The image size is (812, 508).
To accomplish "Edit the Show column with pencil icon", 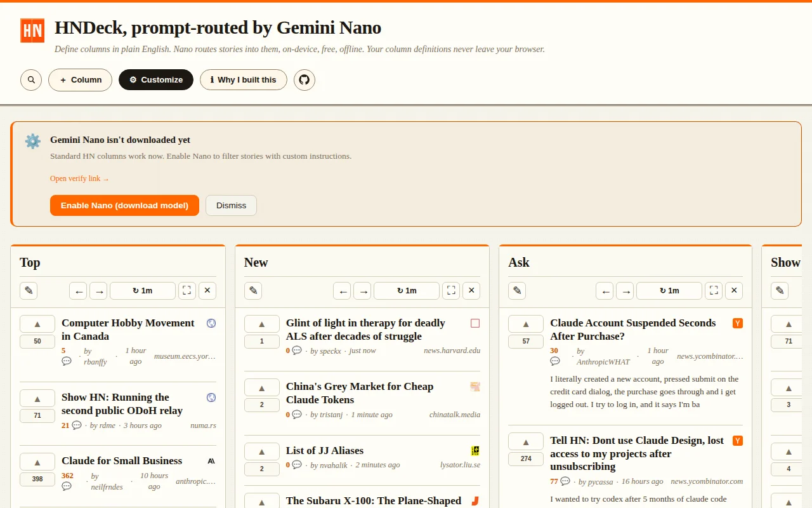I will coord(780,291).
